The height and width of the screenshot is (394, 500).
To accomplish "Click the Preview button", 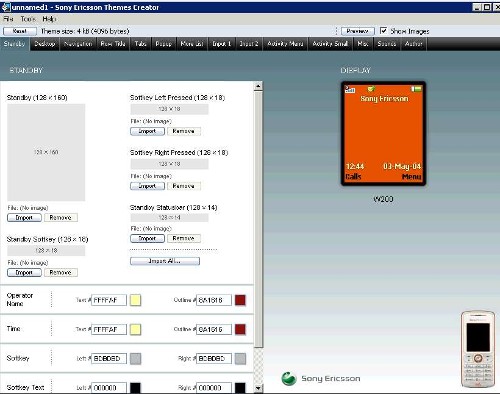I will tap(358, 31).
